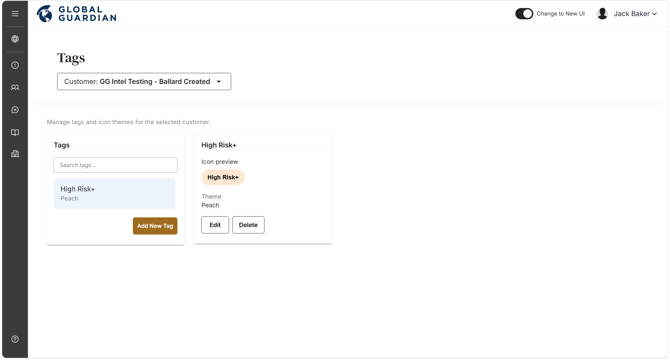Click the Edit button for High Risk+

pos(215,225)
